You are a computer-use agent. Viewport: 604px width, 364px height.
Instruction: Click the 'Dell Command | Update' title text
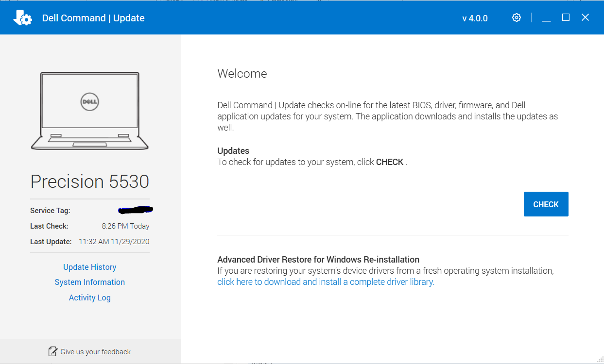point(93,18)
